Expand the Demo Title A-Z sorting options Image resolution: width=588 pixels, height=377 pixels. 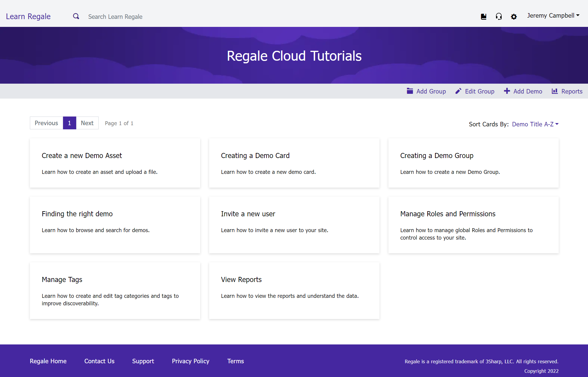535,124
